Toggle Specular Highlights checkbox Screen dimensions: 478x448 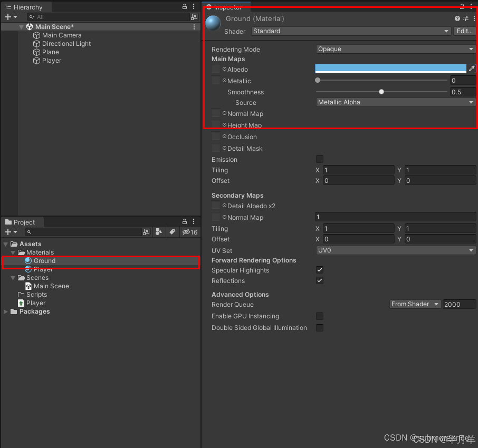click(x=320, y=270)
